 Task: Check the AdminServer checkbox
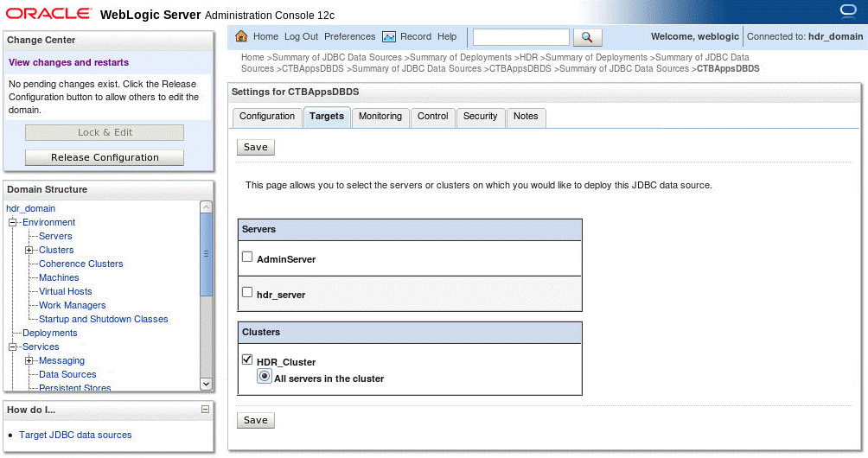tap(247, 257)
